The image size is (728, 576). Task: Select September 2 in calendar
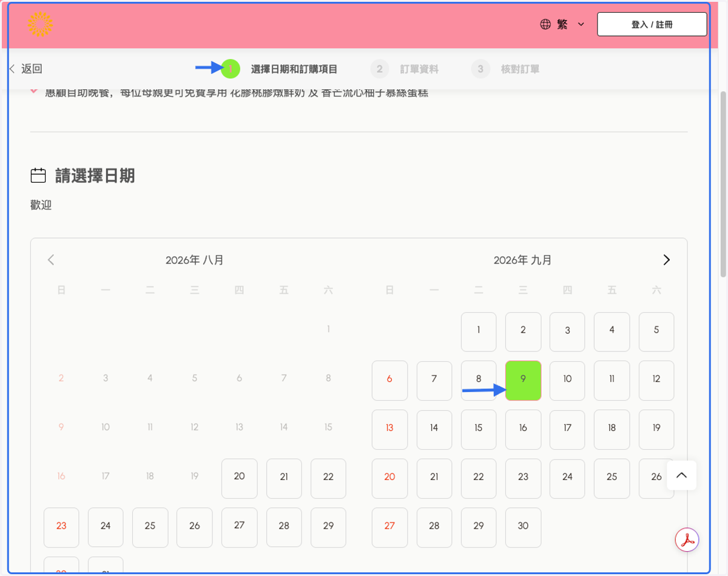click(x=523, y=331)
